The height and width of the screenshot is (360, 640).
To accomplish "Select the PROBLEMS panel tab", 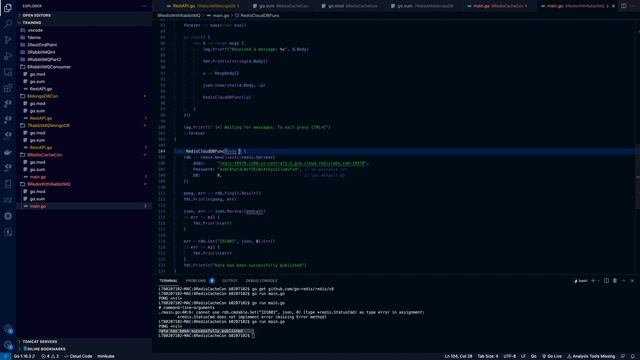I will point(196,281).
